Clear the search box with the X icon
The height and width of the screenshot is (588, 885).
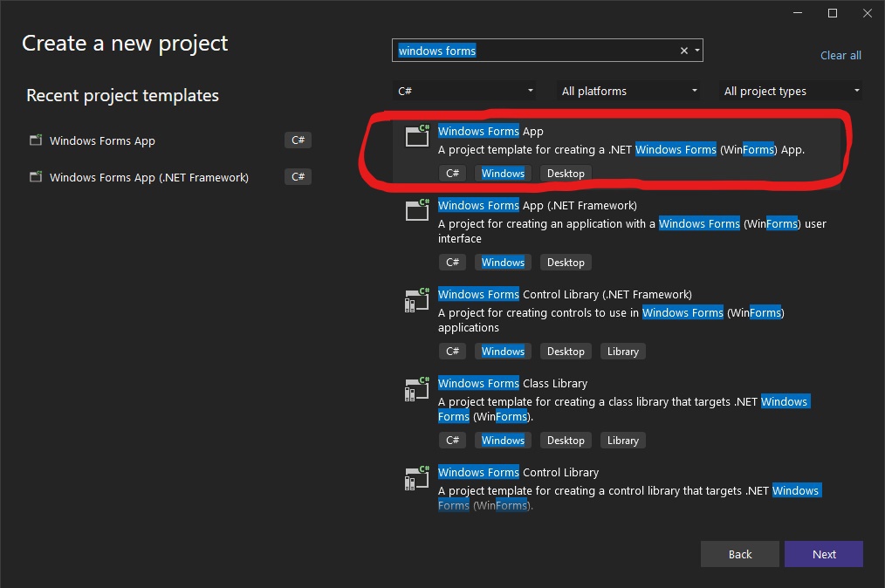point(684,51)
